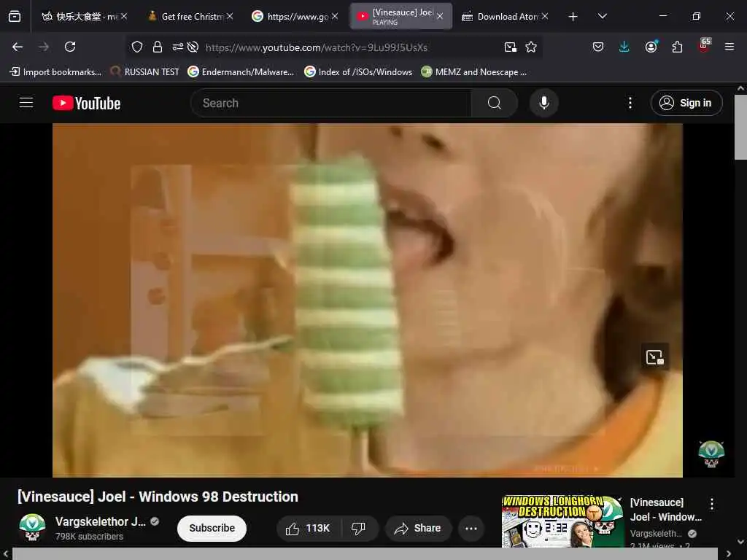747x560 pixels.
Task: Subscribe to Vargskelethor Joel channel
Action: tap(212, 528)
